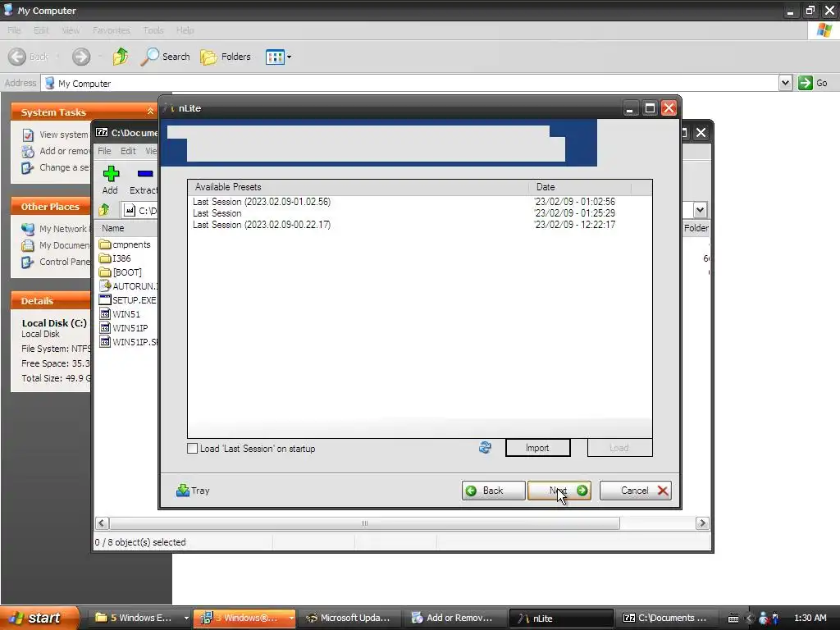Open the cmpnents folder in 7-Zip
The width and height of the screenshot is (840, 630).
125,244
